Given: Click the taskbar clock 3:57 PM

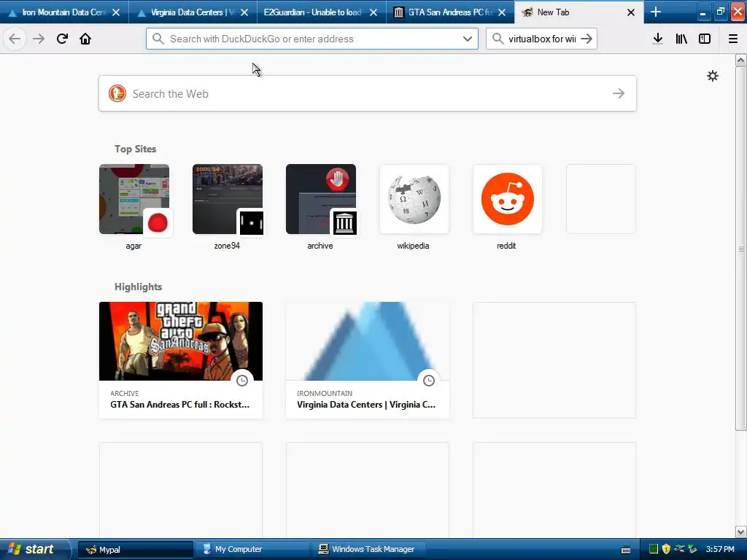Looking at the screenshot, I should 720,550.
